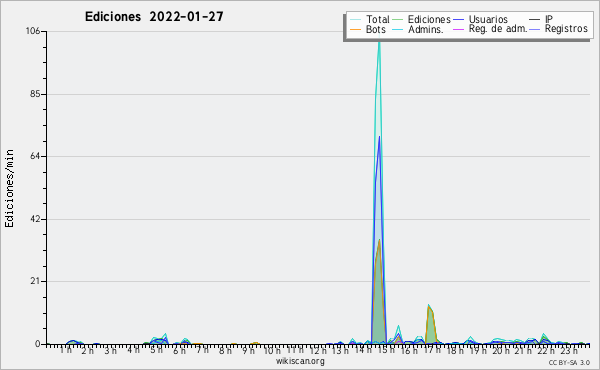Image resolution: width=600 pixels, height=370 pixels.
Task: Click the y-axis value 0
Action: click(38, 344)
